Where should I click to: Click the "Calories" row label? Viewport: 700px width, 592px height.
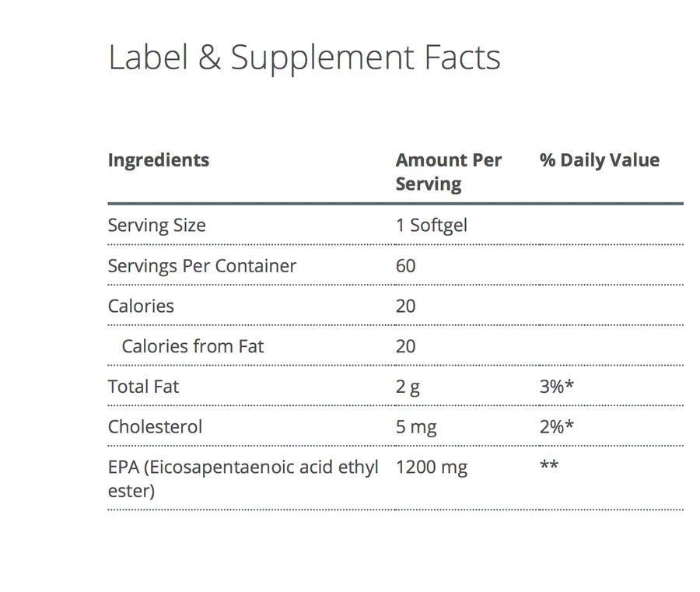coord(141,306)
